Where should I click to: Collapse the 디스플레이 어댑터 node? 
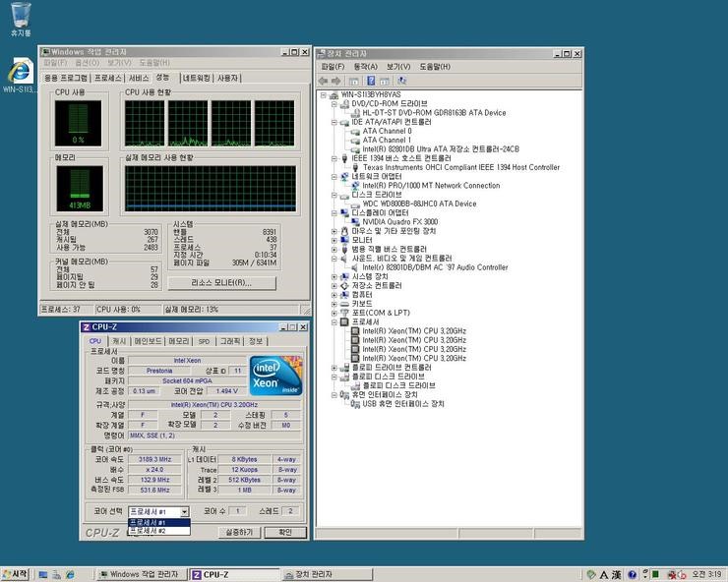point(334,212)
